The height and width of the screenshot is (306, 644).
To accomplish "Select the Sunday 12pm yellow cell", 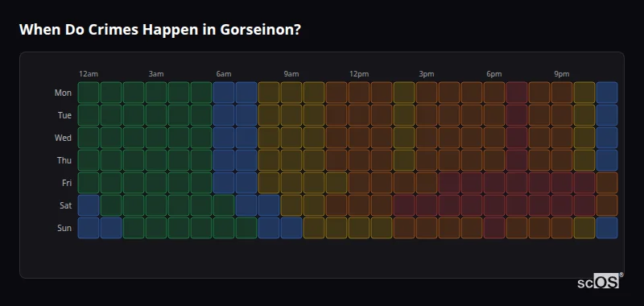I will tap(359, 228).
